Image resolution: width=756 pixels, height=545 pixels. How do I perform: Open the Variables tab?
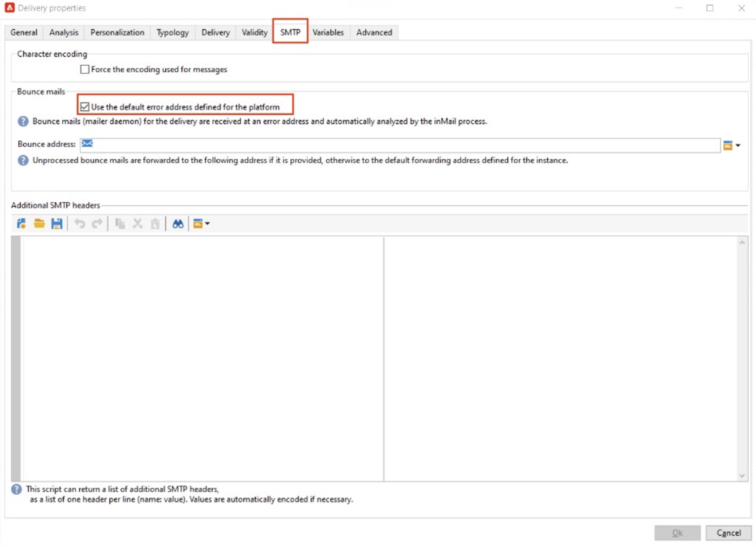pos(328,33)
